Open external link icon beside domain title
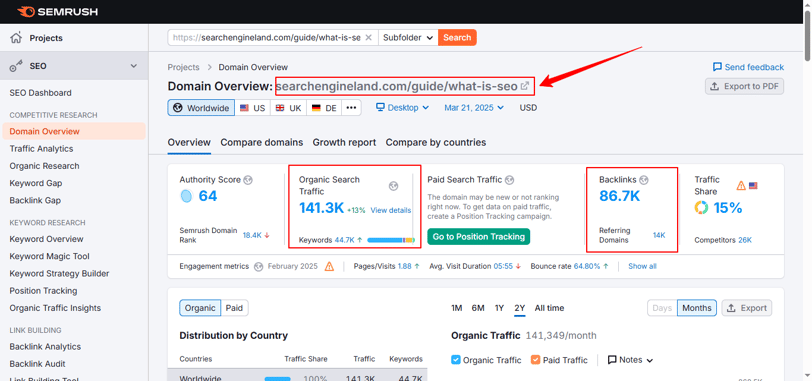Image resolution: width=812 pixels, height=381 pixels. pos(525,86)
